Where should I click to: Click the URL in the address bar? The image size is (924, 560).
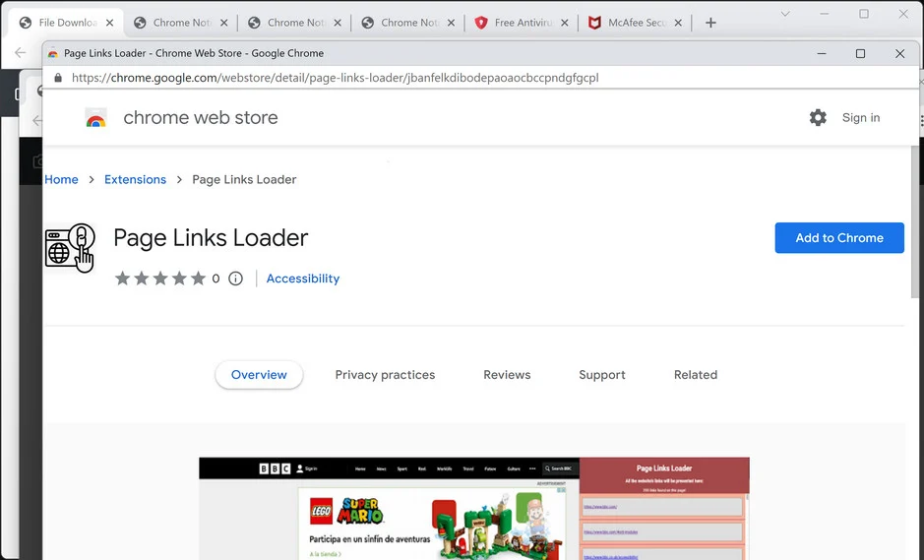(x=335, y=78)
